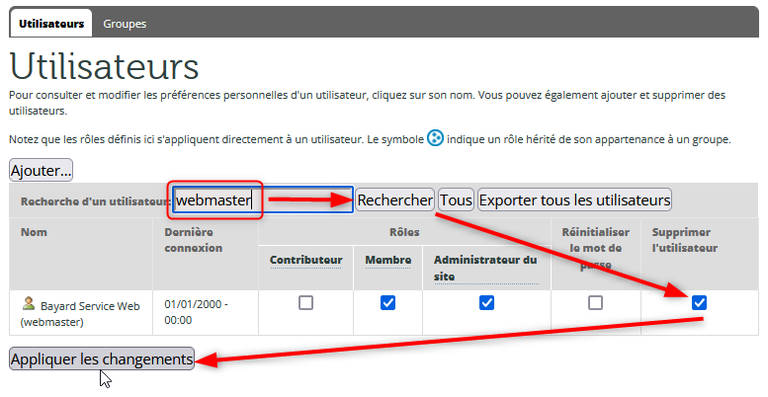Toggle the Supprimer l'utilisateur checkbox
The height and width of the screenshot is (397, 768).
click(699, 303)
